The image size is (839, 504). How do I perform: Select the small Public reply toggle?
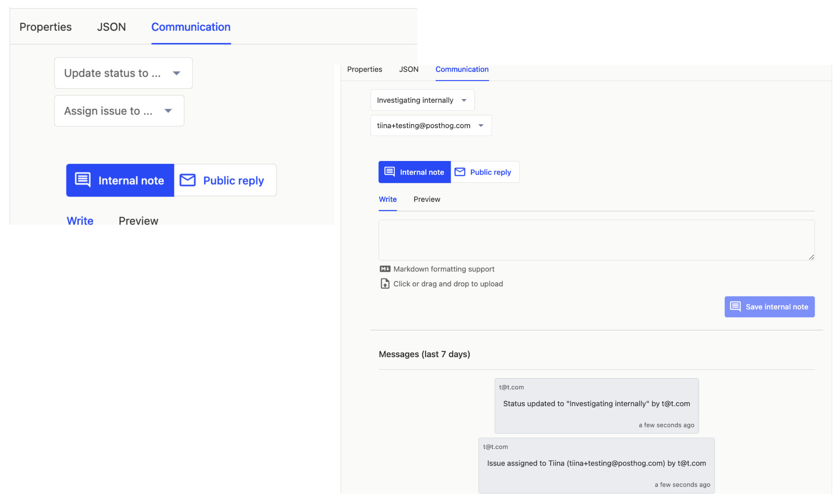click(x=485, y=172)
